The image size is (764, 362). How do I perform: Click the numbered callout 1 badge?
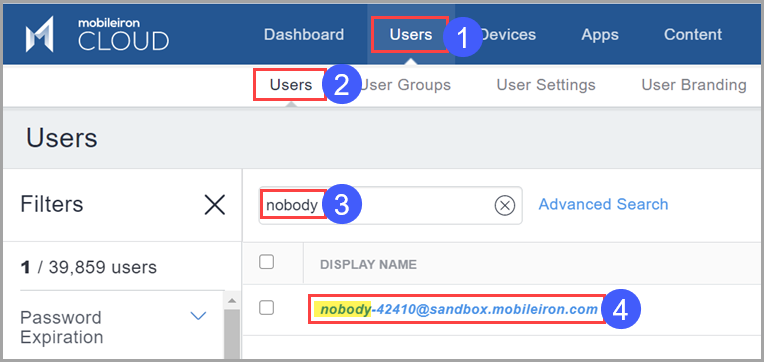coord(462,37)
